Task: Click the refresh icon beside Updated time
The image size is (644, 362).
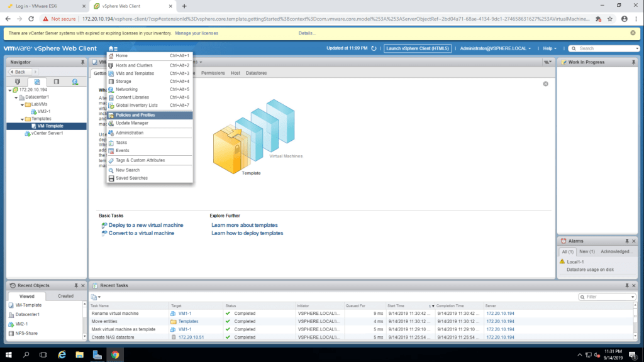Action: point(374,48)
